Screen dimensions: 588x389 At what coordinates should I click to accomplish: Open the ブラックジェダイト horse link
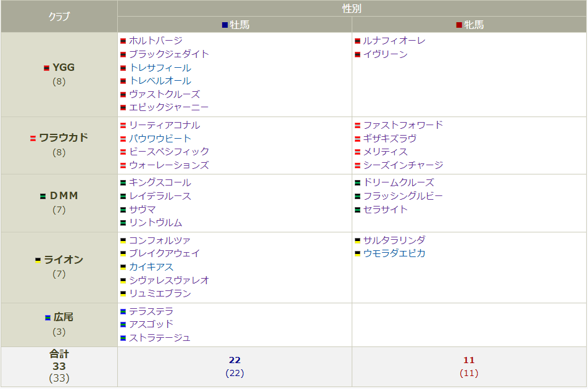pos(169,54)
